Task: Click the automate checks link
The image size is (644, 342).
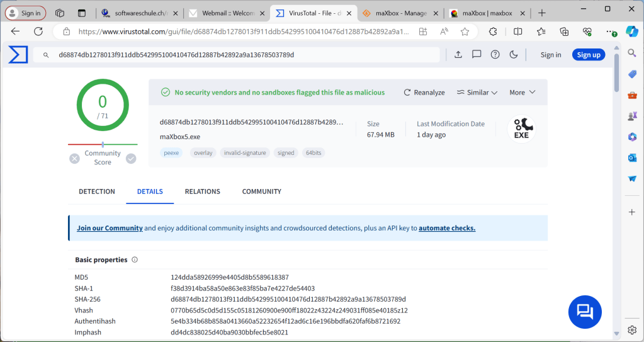Action: pyautogui.click(x=447, y=228)
